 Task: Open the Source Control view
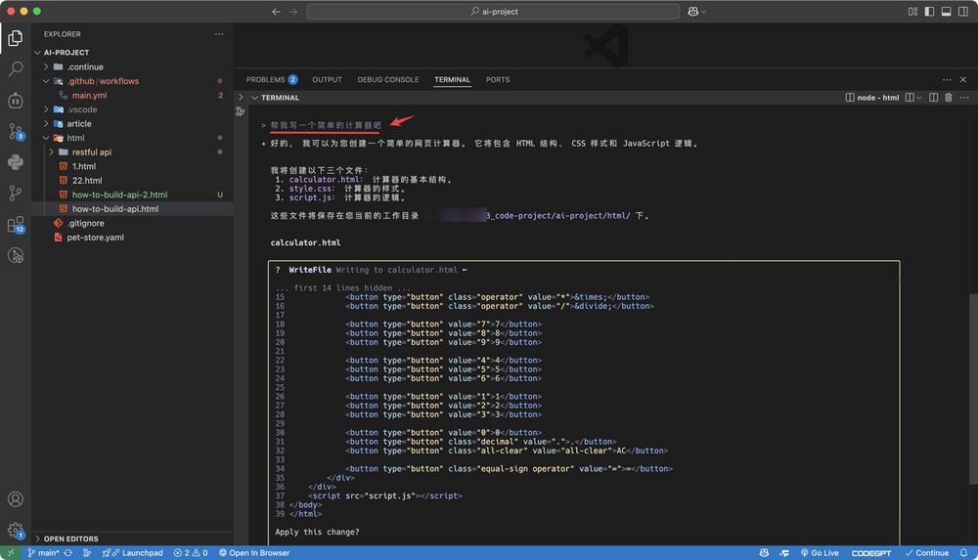point(16,132)
